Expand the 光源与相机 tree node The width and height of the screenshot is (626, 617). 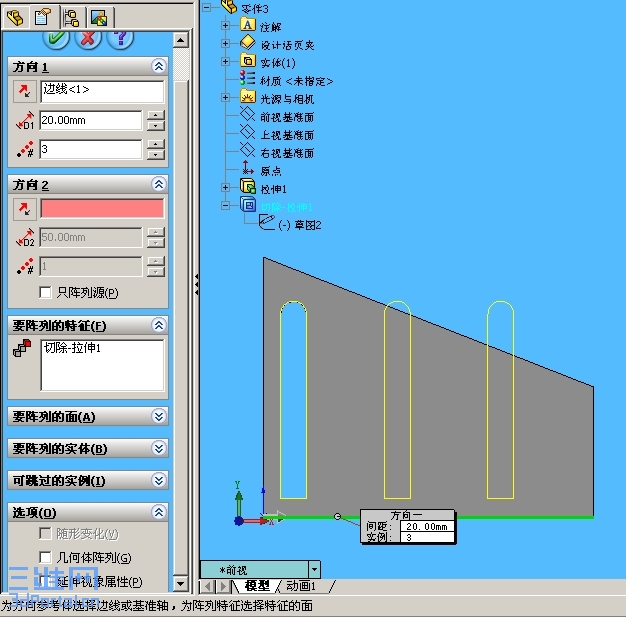225,97
